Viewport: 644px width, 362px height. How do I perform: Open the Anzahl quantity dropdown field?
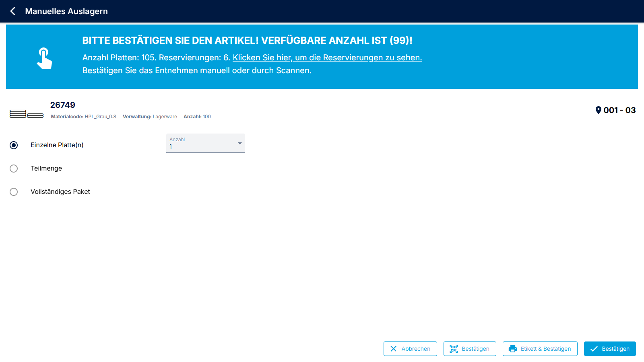[x=201, y=144]
